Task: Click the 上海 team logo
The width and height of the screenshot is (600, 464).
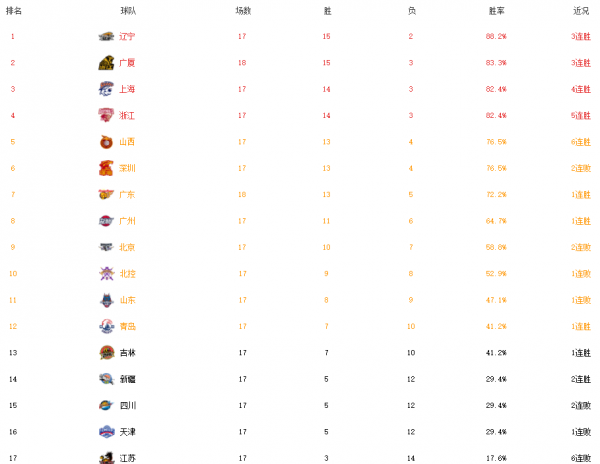Action: point(106,89)
